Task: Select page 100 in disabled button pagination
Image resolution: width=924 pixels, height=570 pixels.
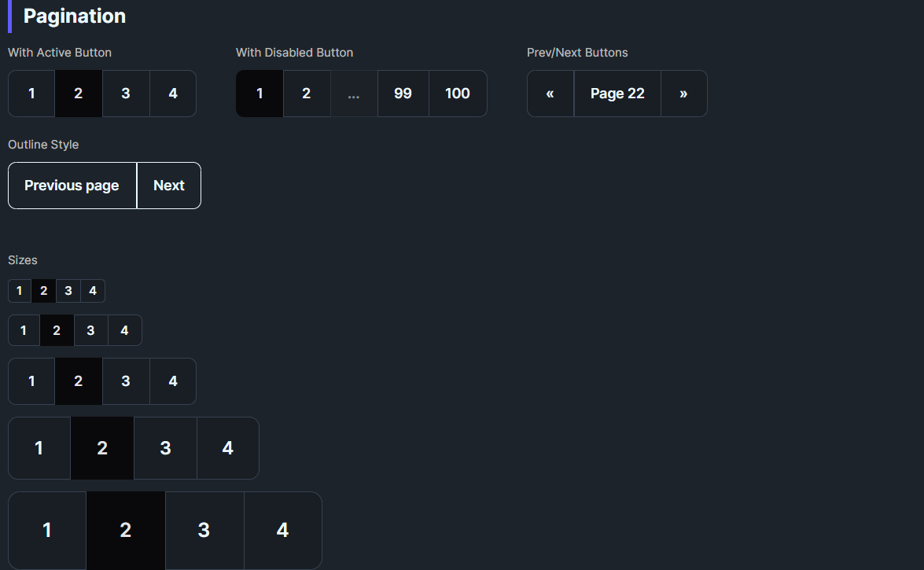Action: (x=458, y=93)
